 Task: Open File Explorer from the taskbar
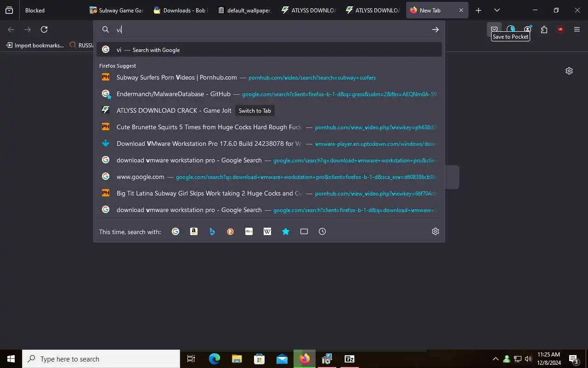click(x=237, y=359)
